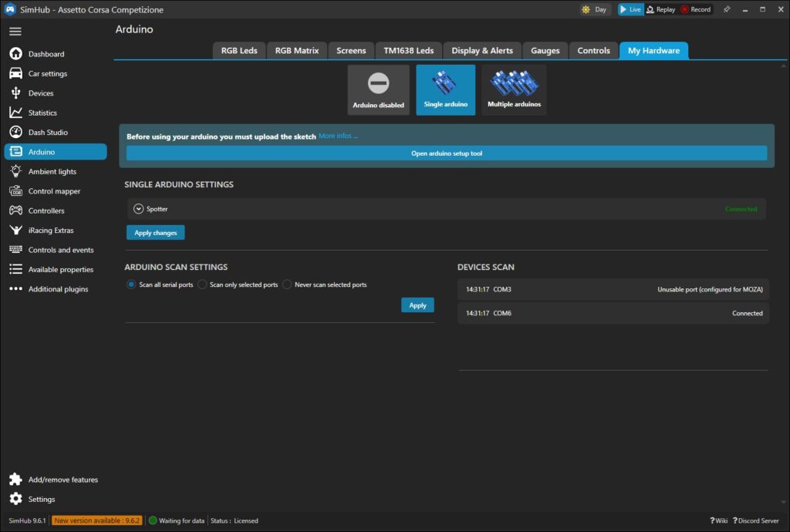Open the More infos link
Image resolution: width=790 pixels, height=532 pixels.
point(338,136)
